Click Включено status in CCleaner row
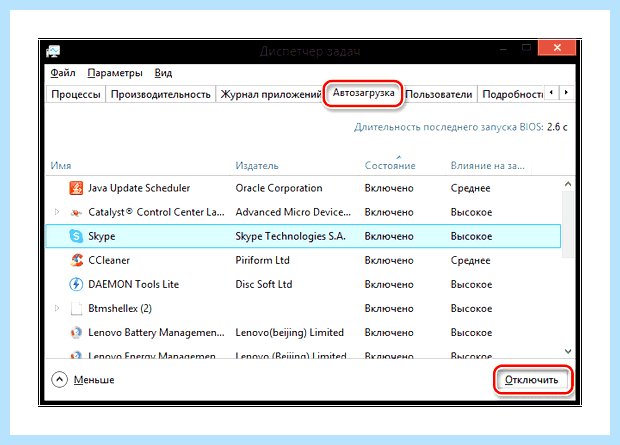This screenshot has height=445, width=620. pos(389,260)
